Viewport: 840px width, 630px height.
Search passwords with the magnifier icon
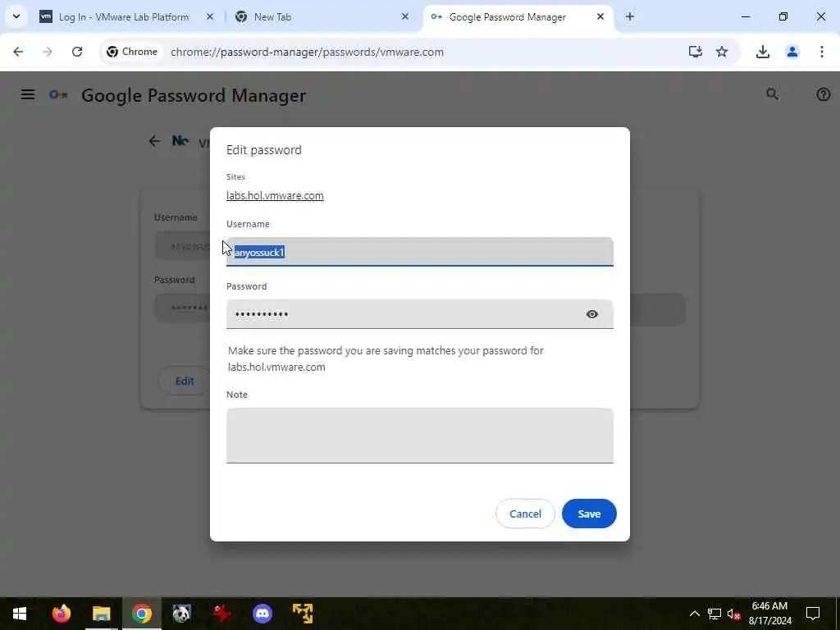[x=772, y=95]
